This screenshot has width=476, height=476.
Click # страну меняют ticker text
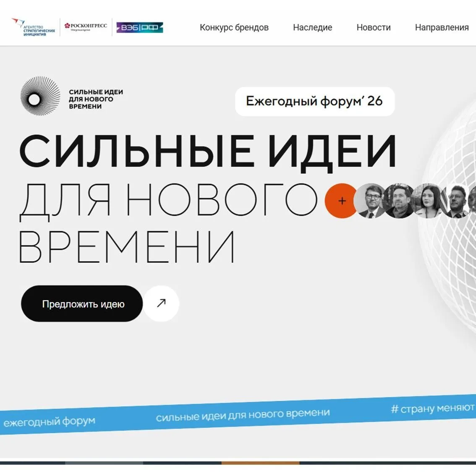[x=433, y=408]
